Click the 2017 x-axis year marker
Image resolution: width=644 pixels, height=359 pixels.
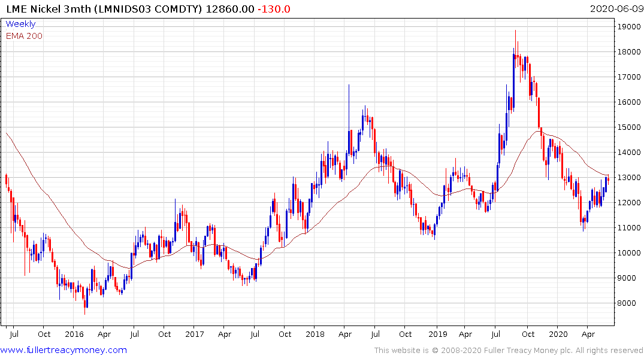(x=195, y=334)
